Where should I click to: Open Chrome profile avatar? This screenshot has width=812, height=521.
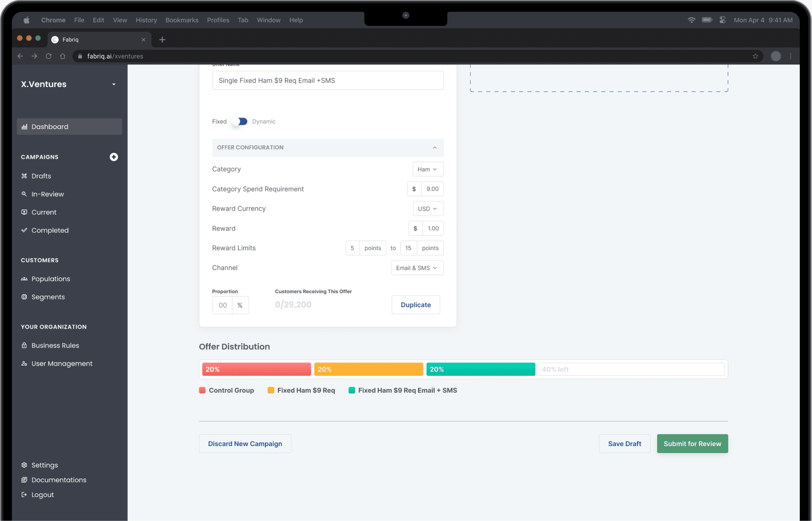click(776, 56)
